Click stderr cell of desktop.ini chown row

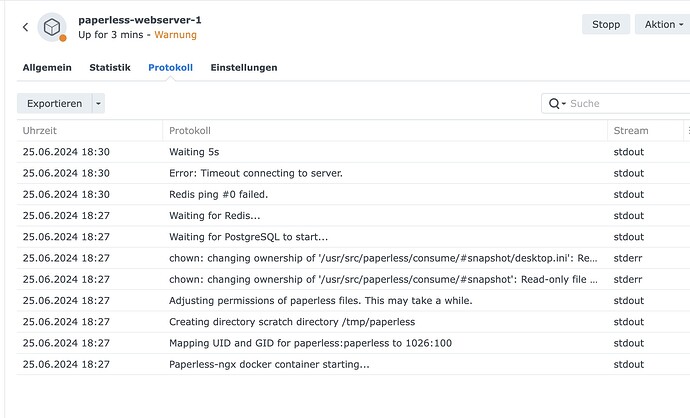(x=628, y=258)
